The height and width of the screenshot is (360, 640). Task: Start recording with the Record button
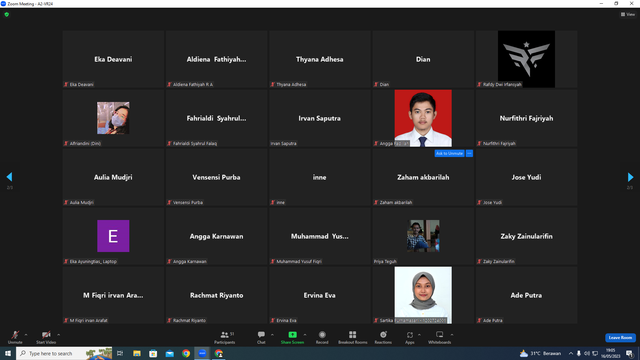coord(322,337)
